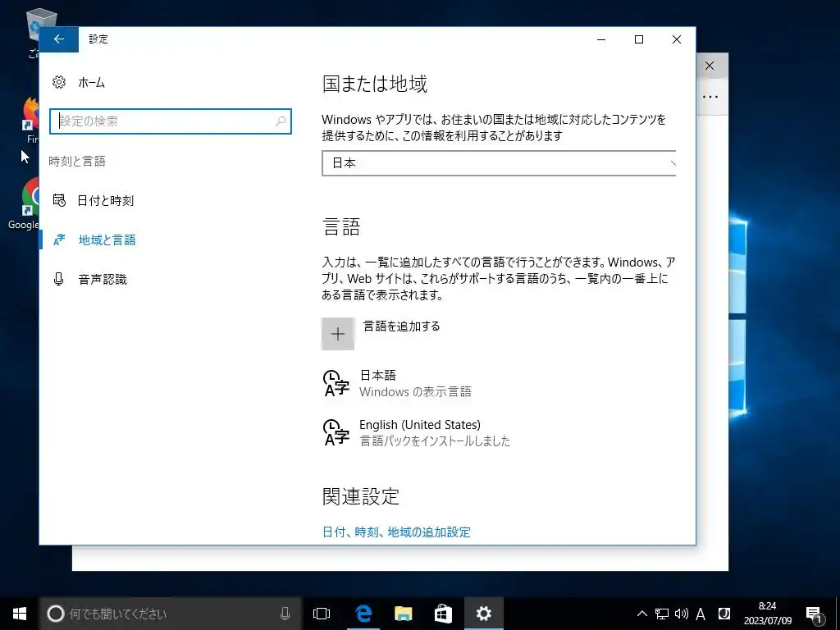Click the microphone icon for 音声認識
This screenshot has height=630, width=840.
[59, 279]
